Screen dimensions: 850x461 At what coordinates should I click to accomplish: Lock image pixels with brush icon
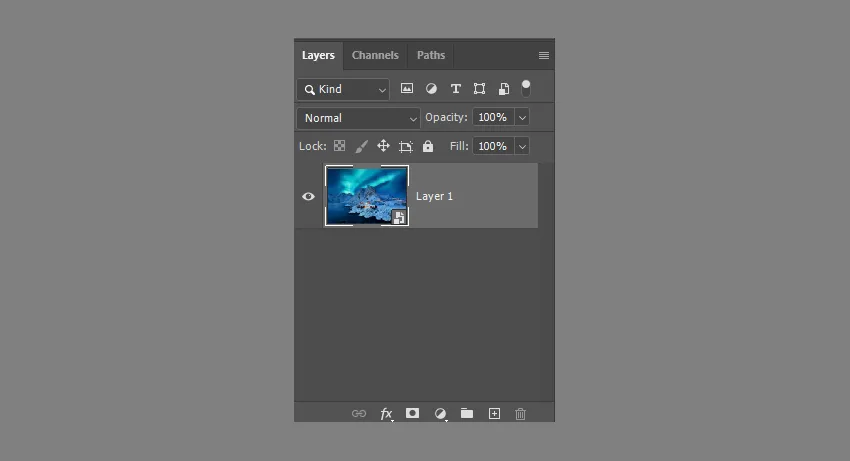tap(362, 146)
